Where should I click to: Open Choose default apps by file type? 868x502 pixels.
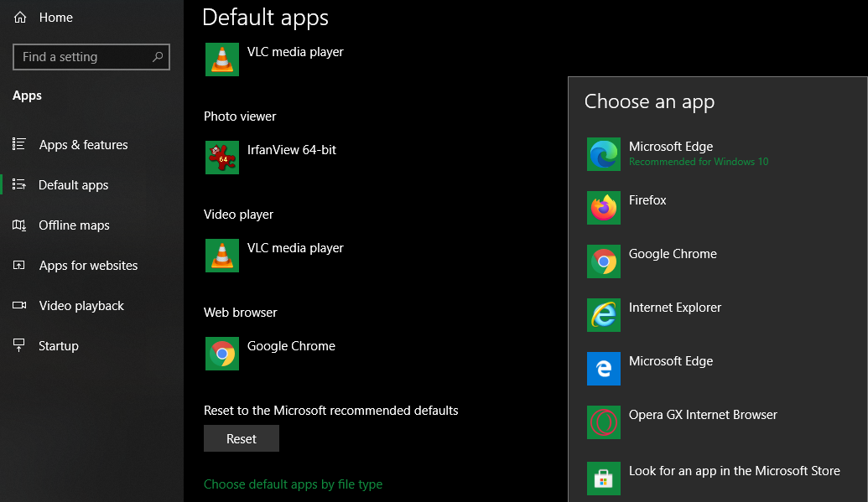click(293, 484)
